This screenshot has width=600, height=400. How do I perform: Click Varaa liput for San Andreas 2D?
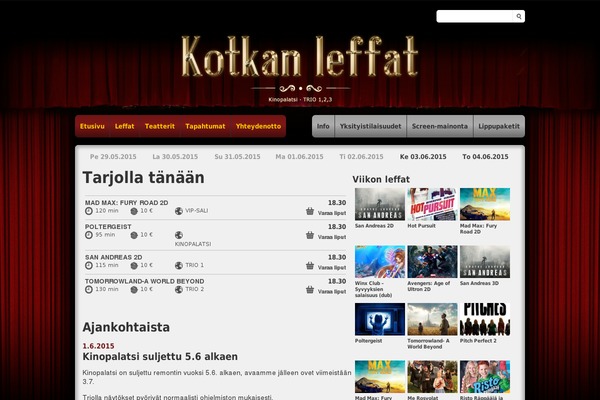(332, 268)
